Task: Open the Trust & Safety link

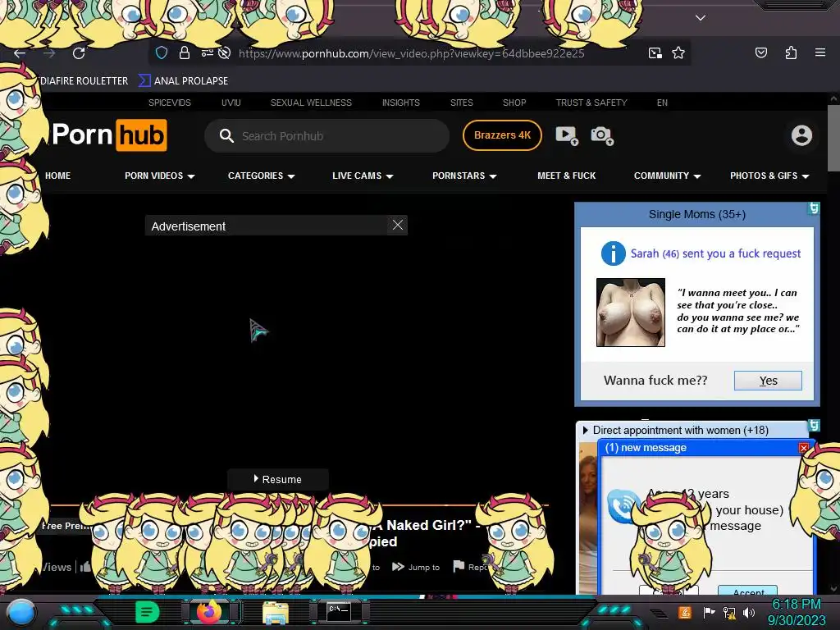Action: pos(591,103)
